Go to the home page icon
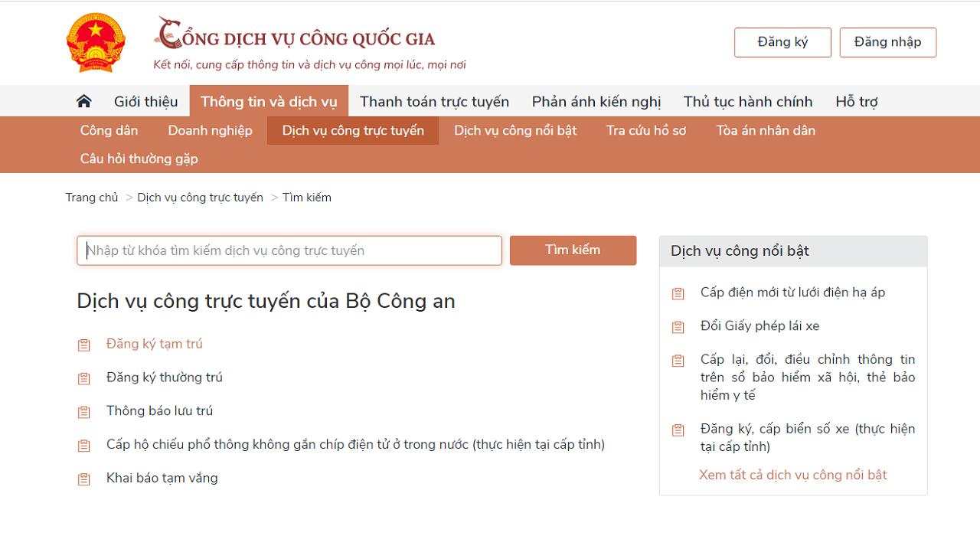 [84, 101]
